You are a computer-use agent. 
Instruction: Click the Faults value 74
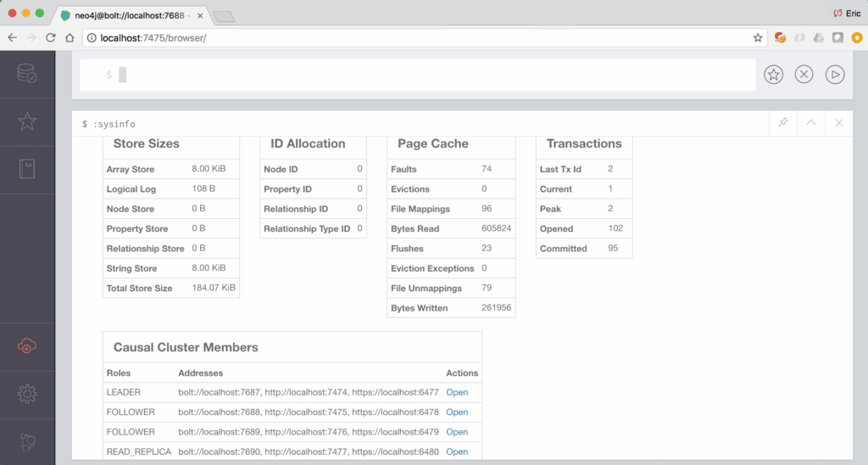(487, 169)
